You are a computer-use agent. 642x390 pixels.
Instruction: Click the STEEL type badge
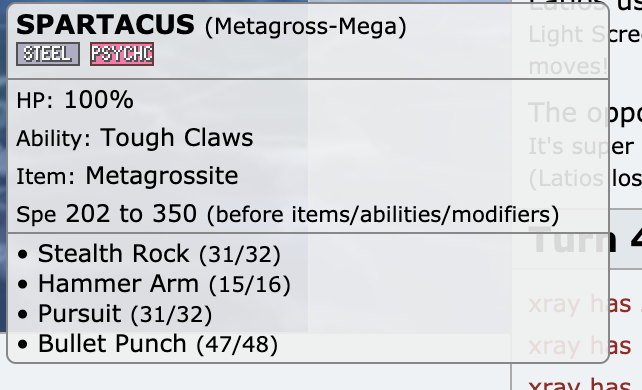[x=48, y=54]
